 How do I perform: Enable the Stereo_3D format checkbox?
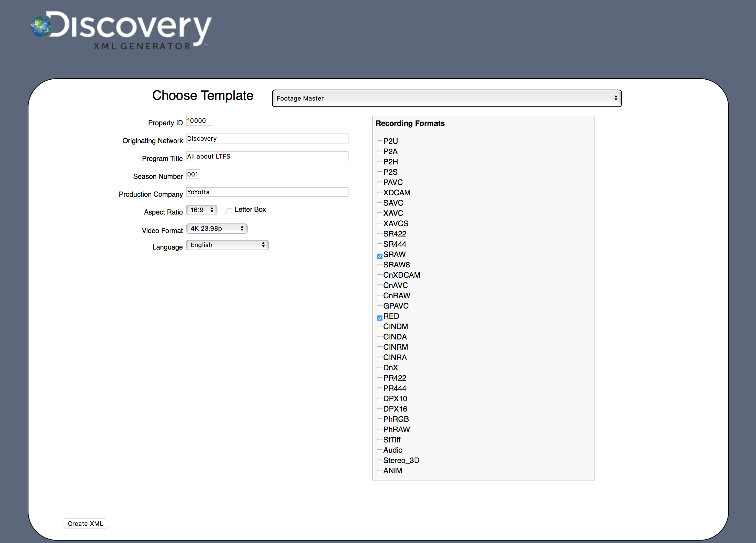point(380,462)
